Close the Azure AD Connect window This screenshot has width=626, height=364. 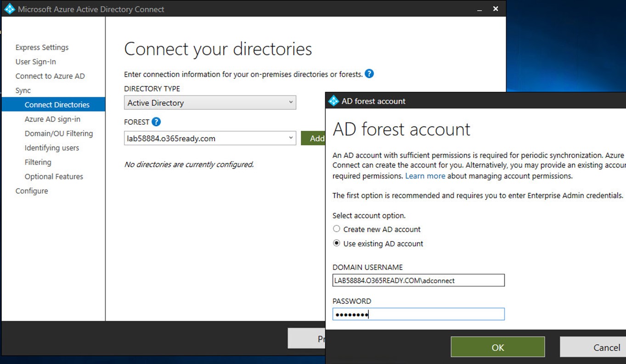coord(496,9)
